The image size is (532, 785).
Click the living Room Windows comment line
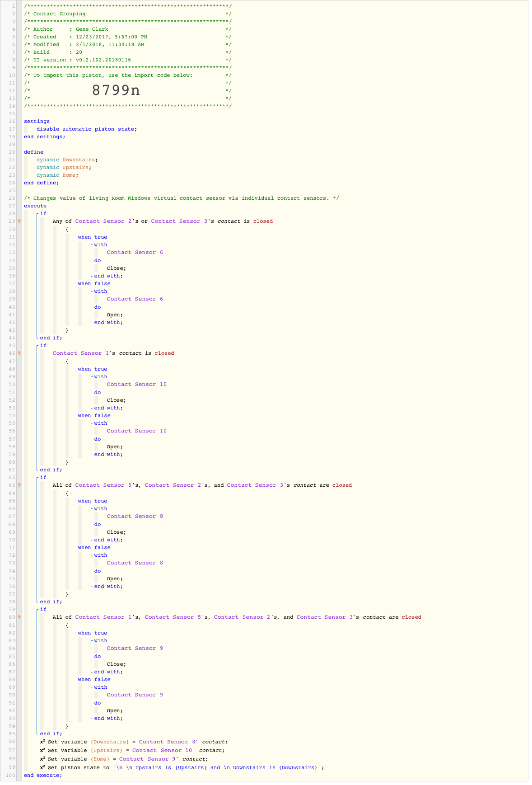coord(182,198)
